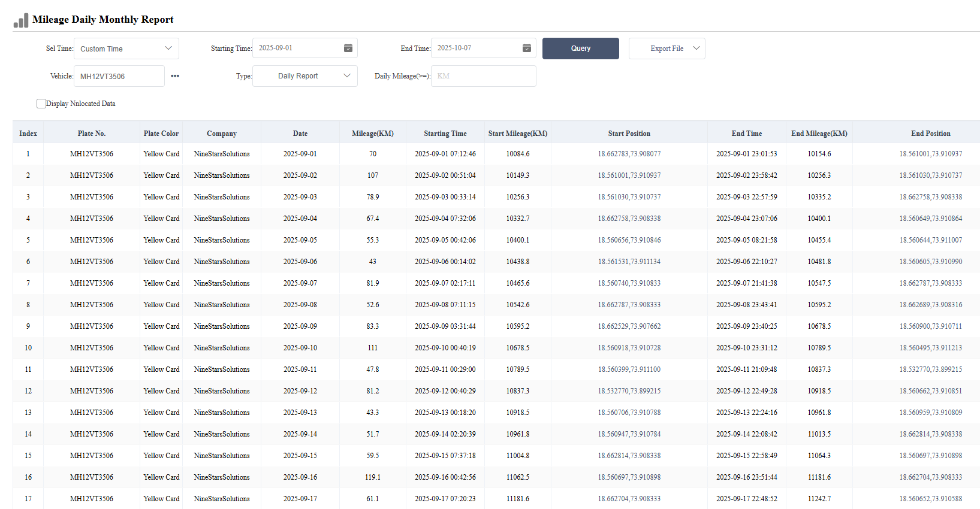Open the End Time calendar picker icon
980x509 pixels.
click(526, 48)
